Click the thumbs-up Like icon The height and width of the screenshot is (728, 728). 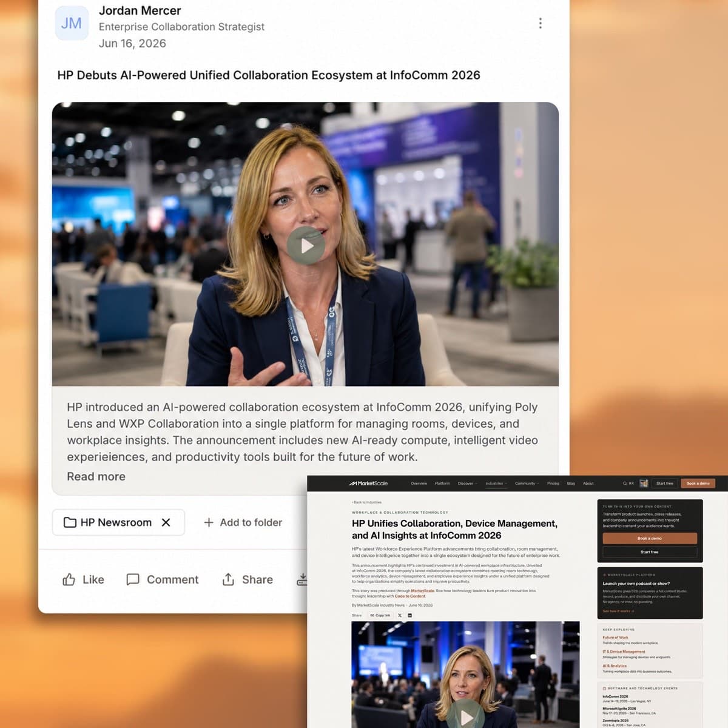(69, 579)
